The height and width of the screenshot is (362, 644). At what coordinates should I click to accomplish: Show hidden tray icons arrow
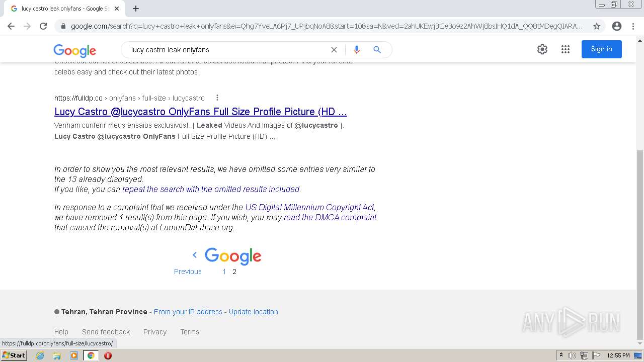click(561, 355)
